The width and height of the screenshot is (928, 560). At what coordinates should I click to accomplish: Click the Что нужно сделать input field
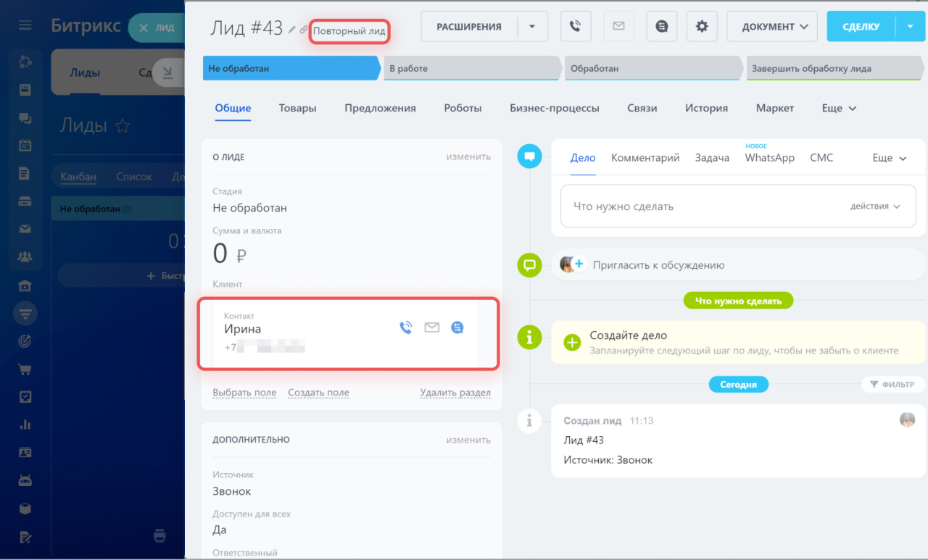tap(696, 206)
